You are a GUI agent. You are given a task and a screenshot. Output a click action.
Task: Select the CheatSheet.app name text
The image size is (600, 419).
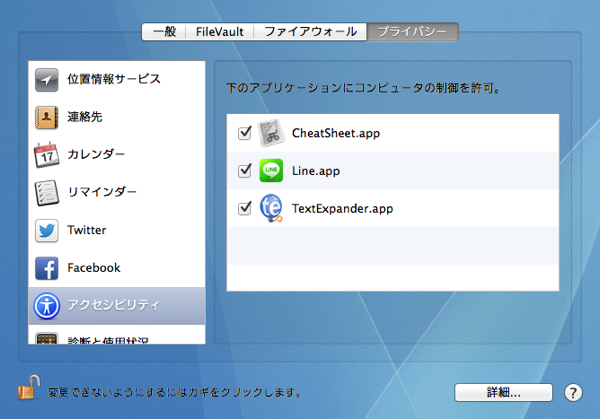(x=336, y=133)
